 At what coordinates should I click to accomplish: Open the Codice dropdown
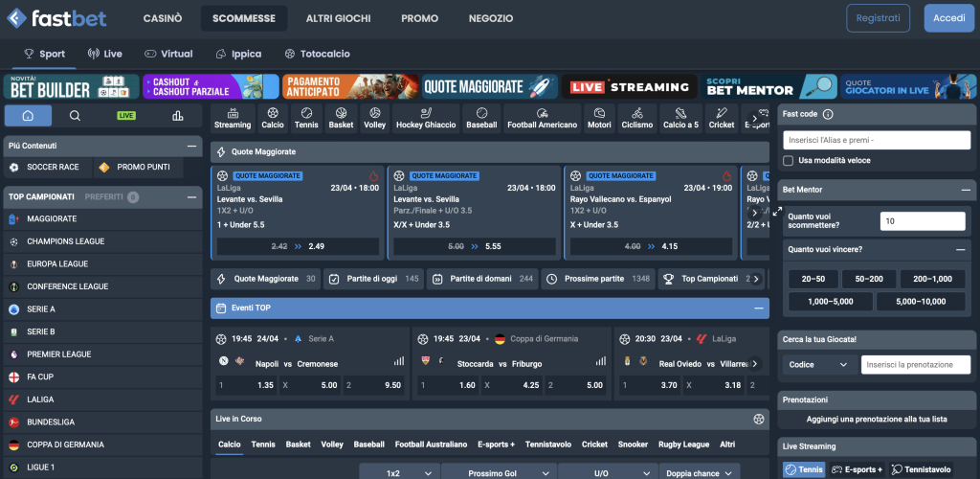818,365
